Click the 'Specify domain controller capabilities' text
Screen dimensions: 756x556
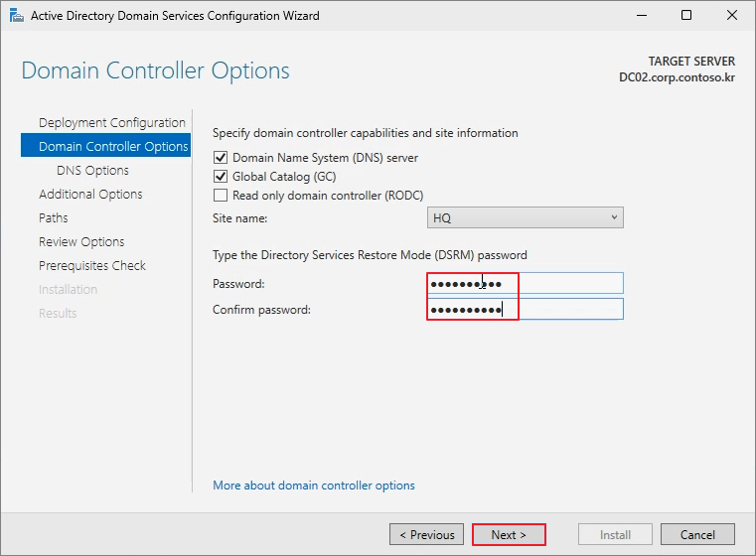tap(366, 133)
